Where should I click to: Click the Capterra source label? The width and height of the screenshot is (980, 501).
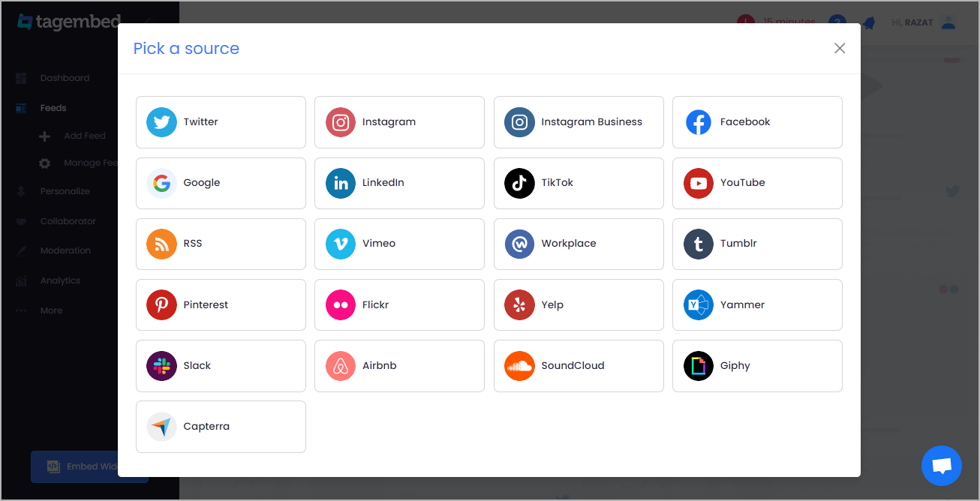(206, 427)
